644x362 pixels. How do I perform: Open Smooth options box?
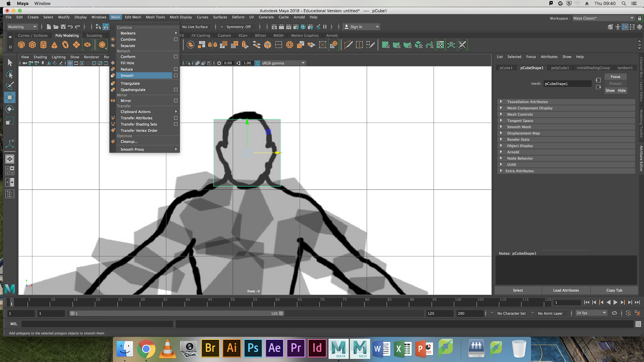pos(175,76)
